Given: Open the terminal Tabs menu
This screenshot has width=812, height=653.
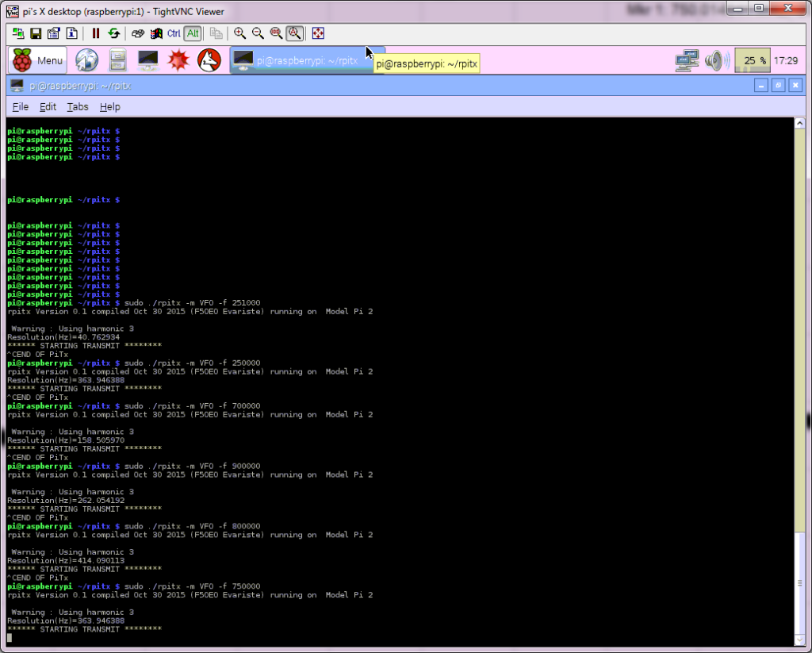Looking at the screenshot, I should click(78, 107).
